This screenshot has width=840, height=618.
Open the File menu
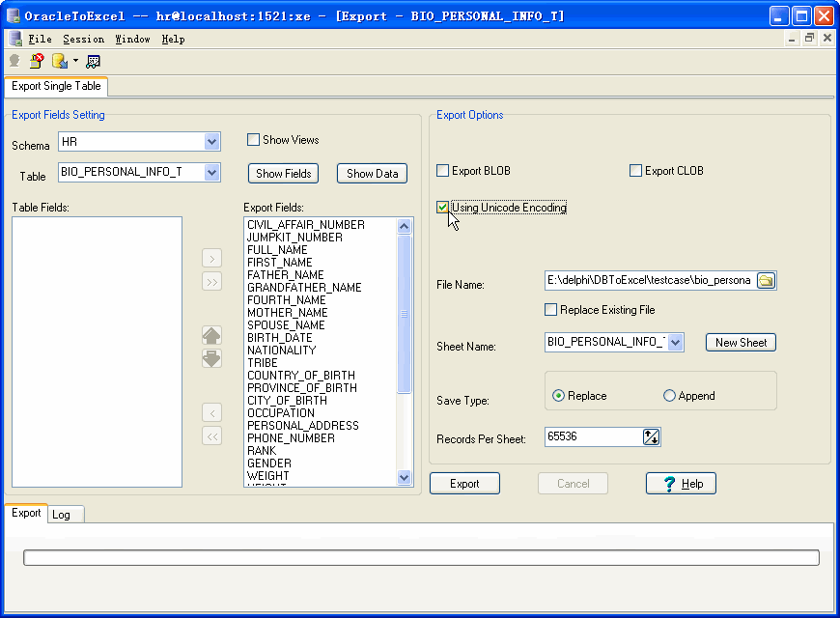coord(40,39)
